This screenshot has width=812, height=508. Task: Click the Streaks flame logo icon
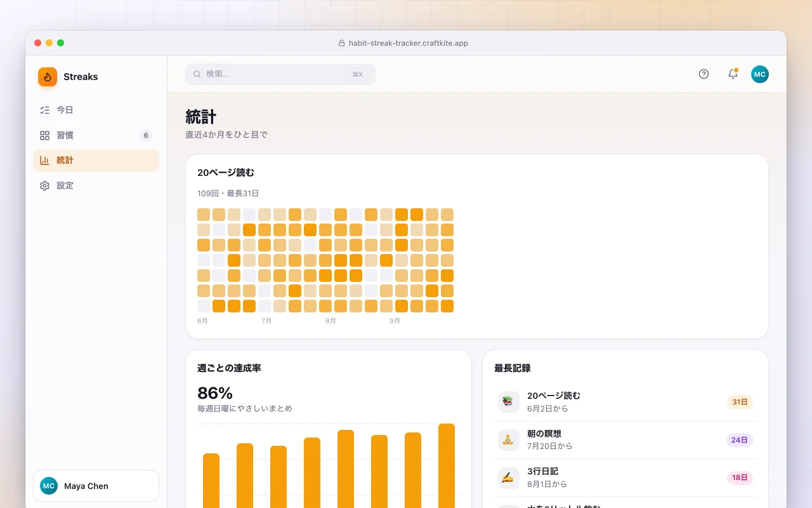[x=48, y=77]
